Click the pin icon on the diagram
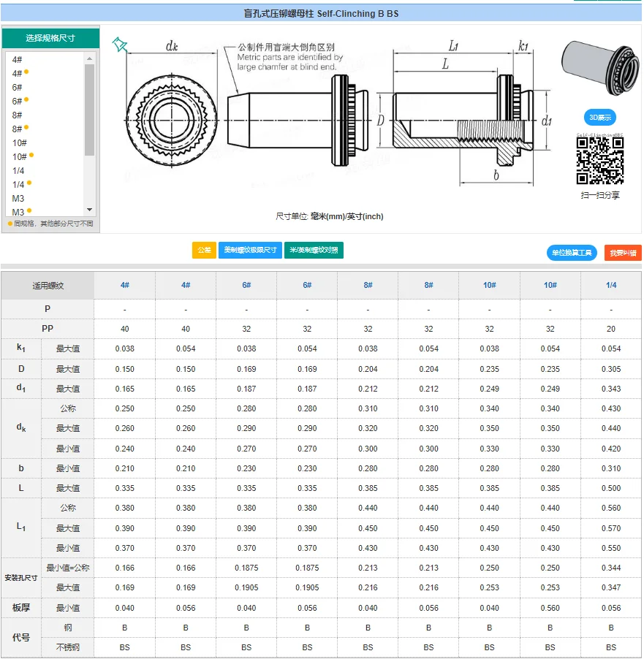This screenshot has width=644, height=659. pos(119,45)
